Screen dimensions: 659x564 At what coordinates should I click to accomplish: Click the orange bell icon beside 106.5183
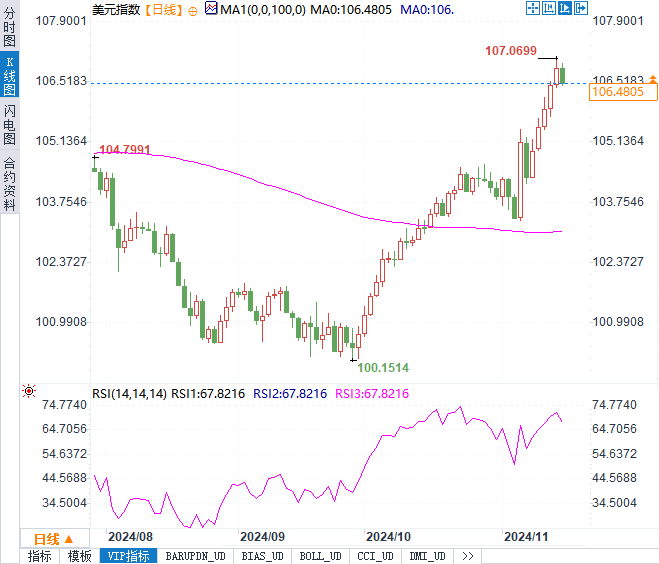point(650,80)
